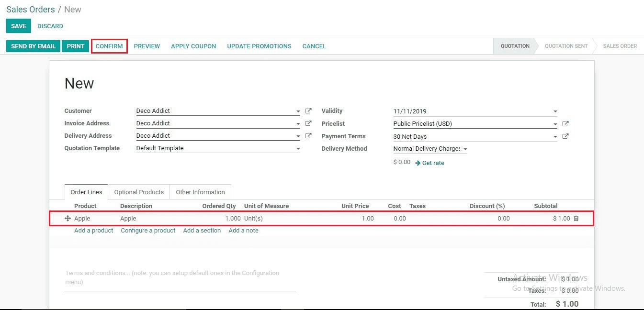Click the Apple description cell

128,219
